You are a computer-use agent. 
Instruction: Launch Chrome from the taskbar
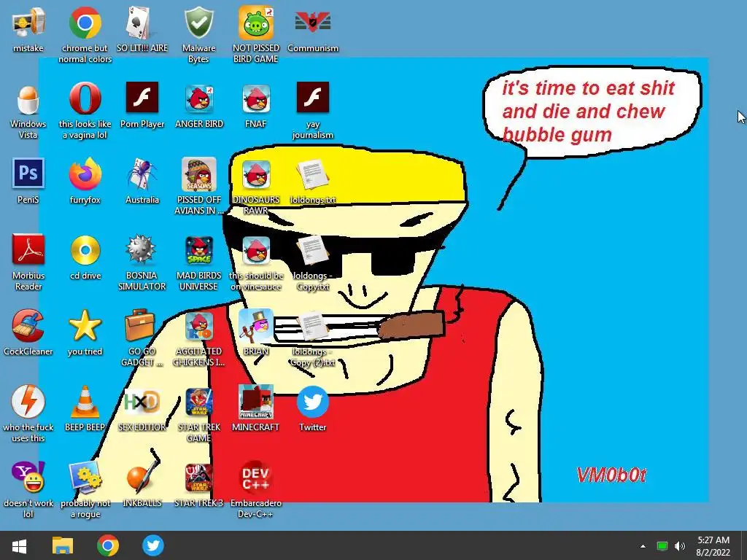pos(108,545)
